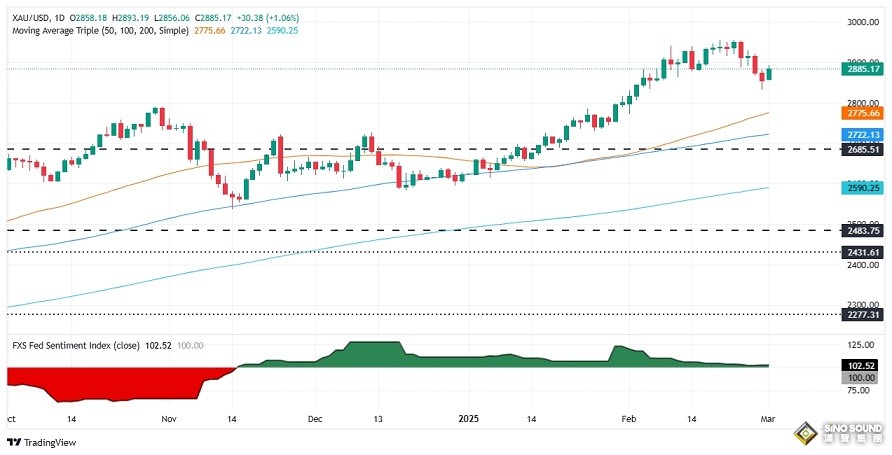Click the Oct label on time axis
Screen dimensions: 892x455
pos(13,419)
